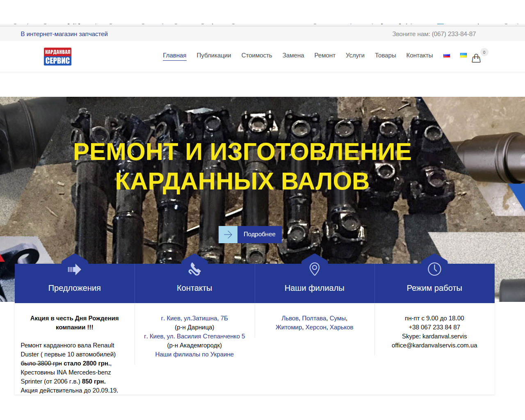Open the Львов branch link
This screenshot has height=420, width=525.
290,318
